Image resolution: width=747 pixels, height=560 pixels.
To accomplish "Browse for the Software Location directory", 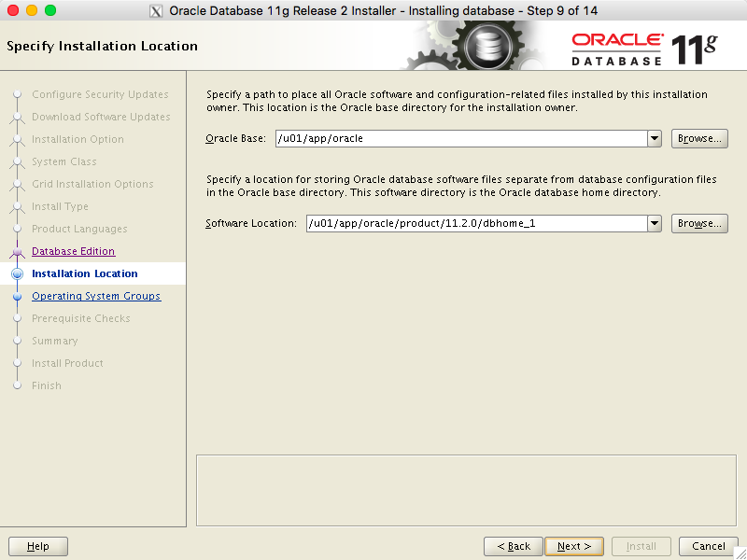I will click(x=699, y=223).
